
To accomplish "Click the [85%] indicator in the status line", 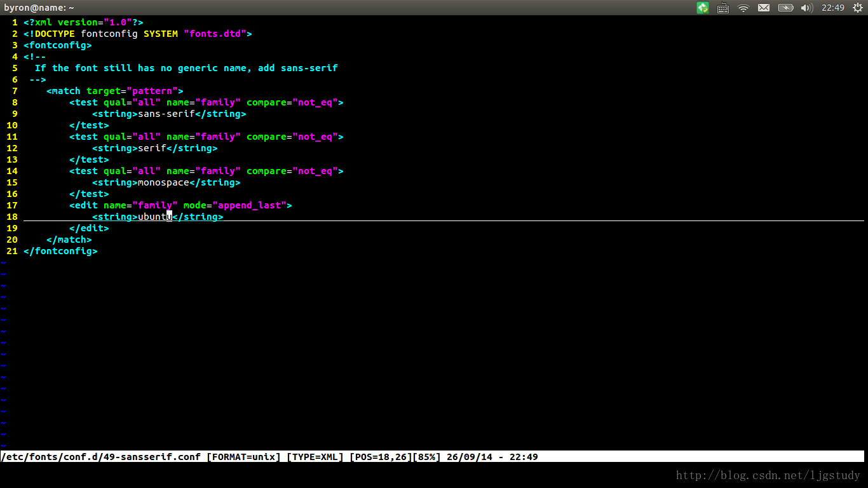I will point(426,456).
